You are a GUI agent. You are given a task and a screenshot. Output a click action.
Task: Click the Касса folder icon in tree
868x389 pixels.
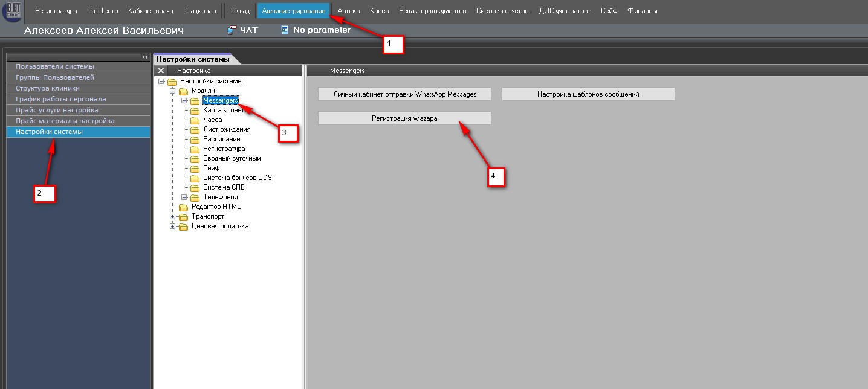[x=195, y=120]
